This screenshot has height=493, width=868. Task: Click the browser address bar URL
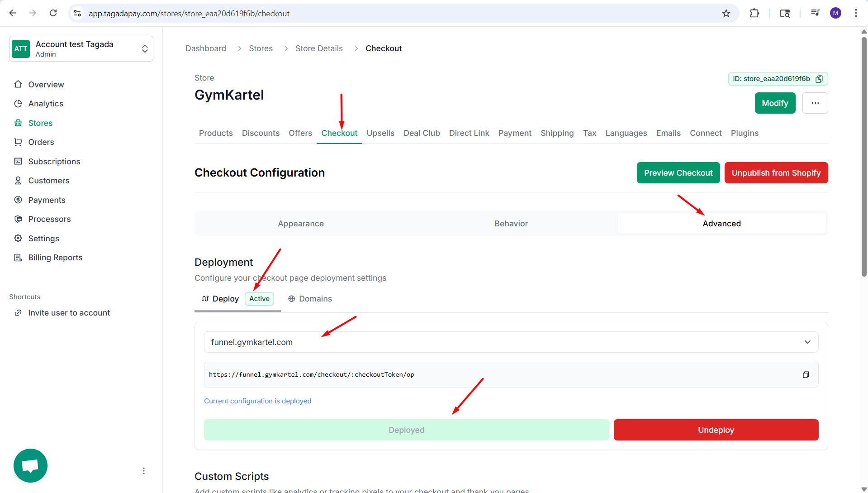pyautogui.click(x=189, y=14)
